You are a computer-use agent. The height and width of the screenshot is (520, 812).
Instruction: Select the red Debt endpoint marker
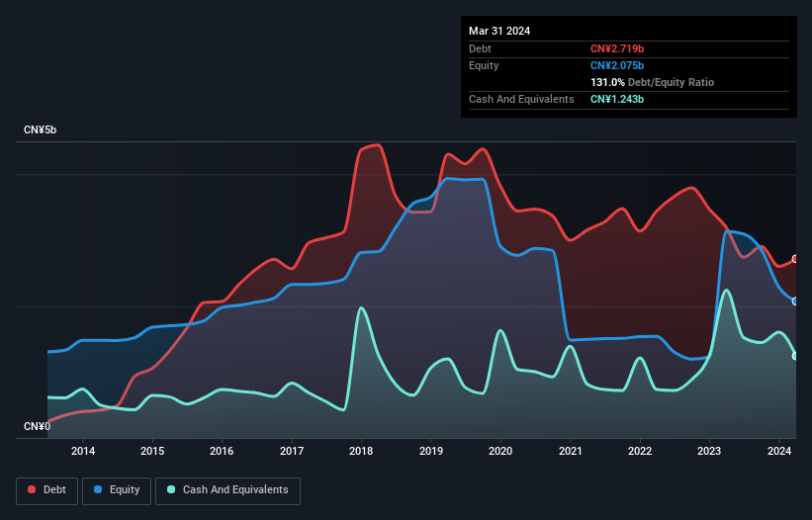click(795, 259)
